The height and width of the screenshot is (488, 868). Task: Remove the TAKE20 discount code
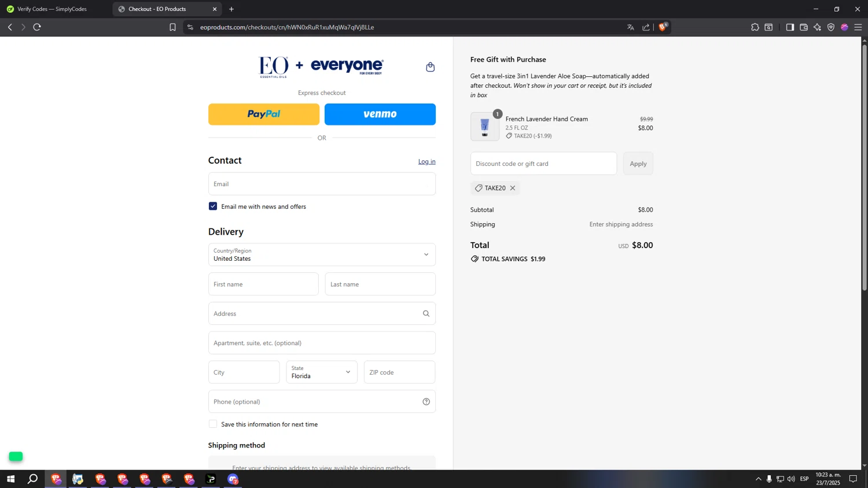[x=513, y=188]
